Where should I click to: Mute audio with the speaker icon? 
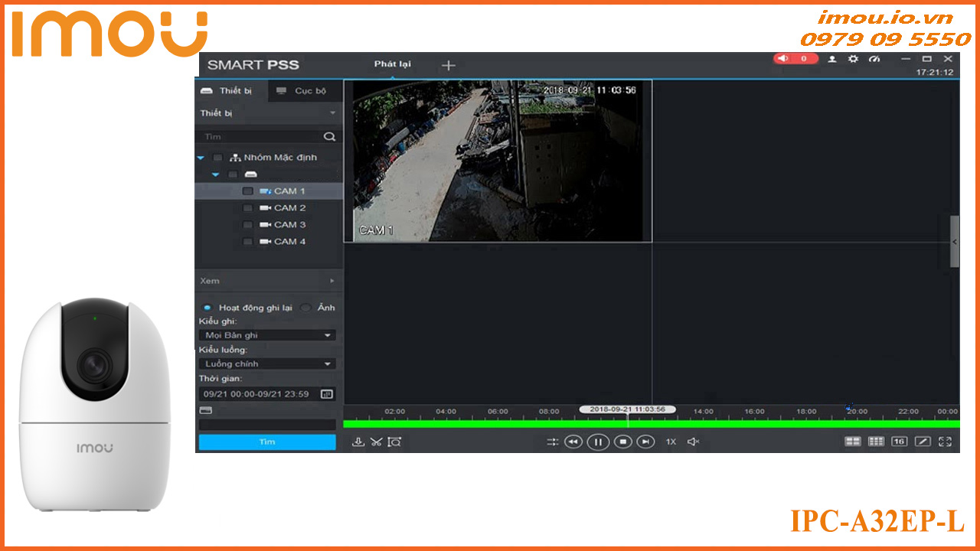[x=694, y=442]
